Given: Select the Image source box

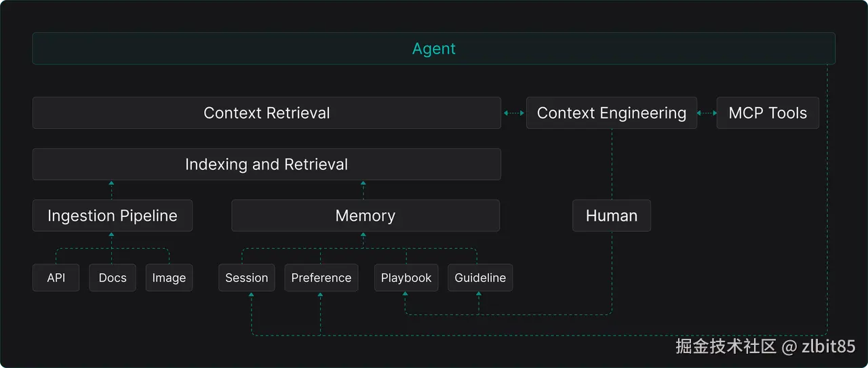Looking at the screenshot, I should [x=169, y=278].
